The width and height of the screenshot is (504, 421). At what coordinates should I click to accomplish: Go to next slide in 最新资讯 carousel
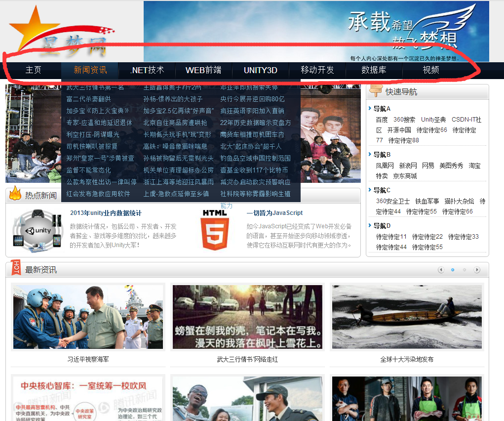[477, 270]
